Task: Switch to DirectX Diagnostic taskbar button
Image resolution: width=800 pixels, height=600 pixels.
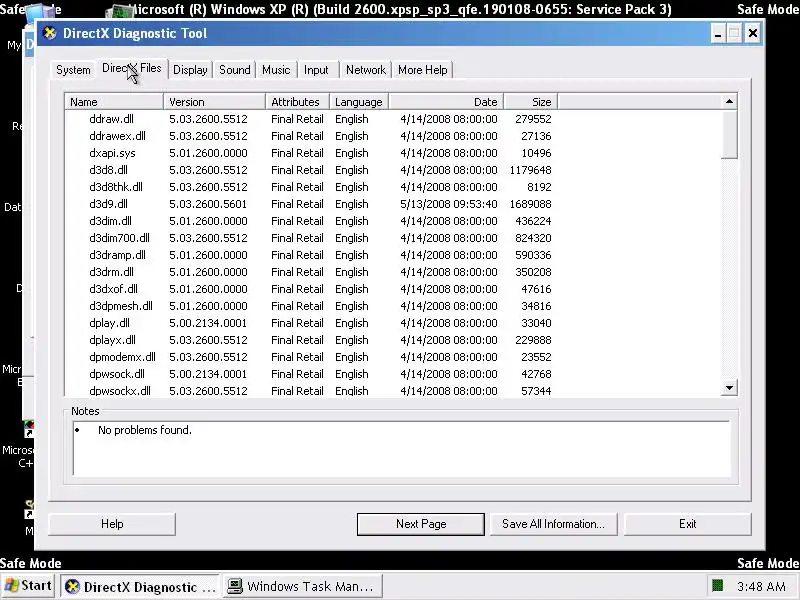Action: (x=140, y=587)
